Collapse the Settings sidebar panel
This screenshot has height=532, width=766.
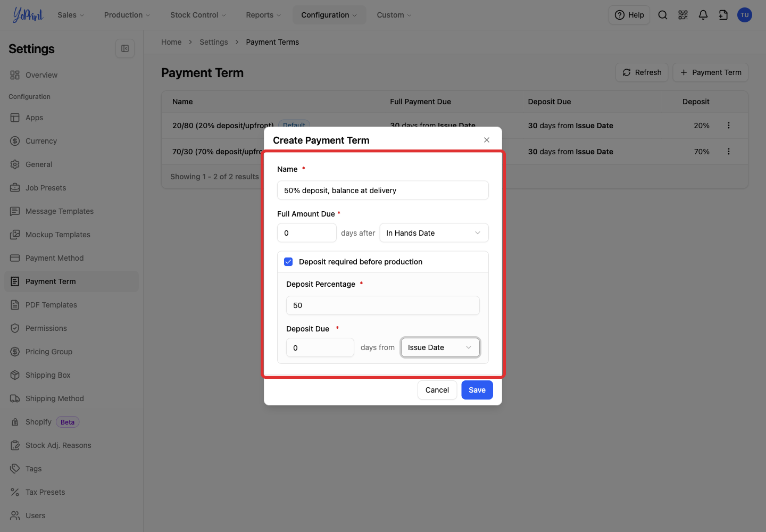[125, 48]
